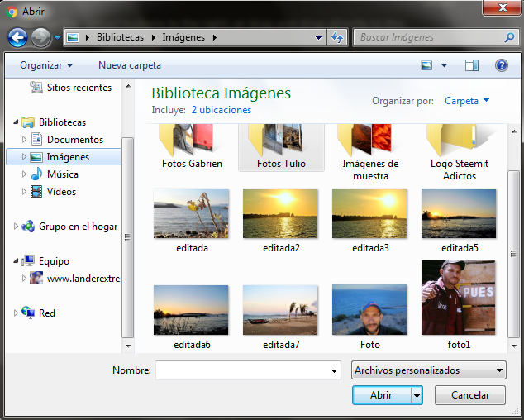Click the Forward navigation arrow
524x420 pixels.
point(40,37)
